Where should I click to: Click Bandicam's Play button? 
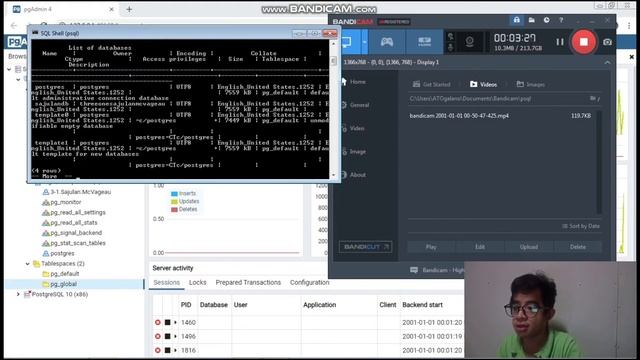pos(431,247)
